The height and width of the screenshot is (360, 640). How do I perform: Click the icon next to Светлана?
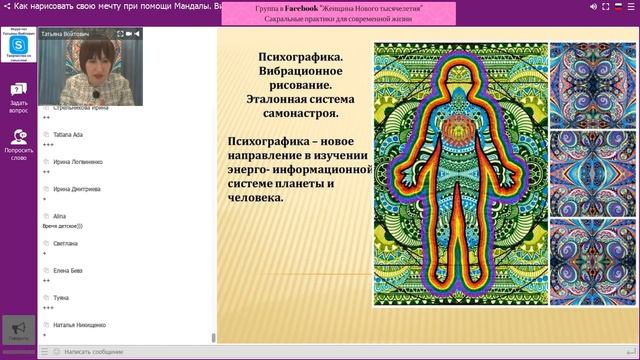coord(46,243)
